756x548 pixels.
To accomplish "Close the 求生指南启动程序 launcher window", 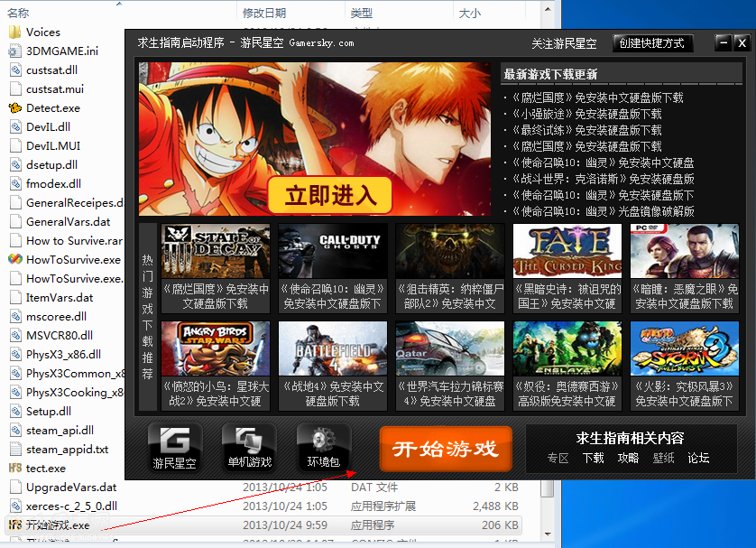I will 742,43.
